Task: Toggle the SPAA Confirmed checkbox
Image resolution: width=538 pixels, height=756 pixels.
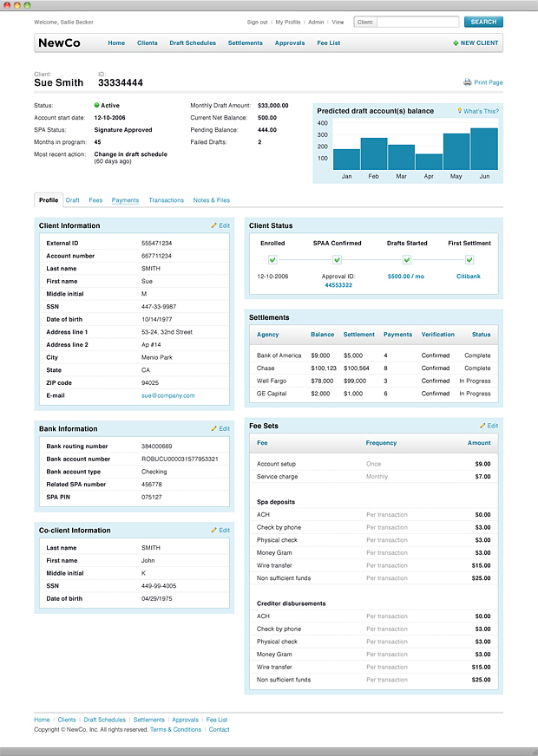Action: pos(338,259)
